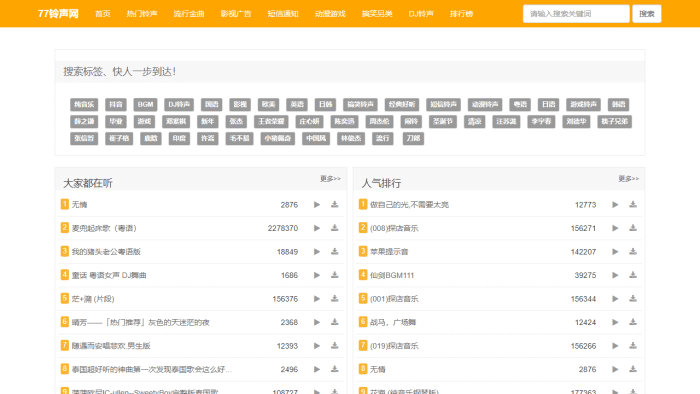Play 做自己的光,不需要太亮

pyautogui.click(x=615, y=205)
